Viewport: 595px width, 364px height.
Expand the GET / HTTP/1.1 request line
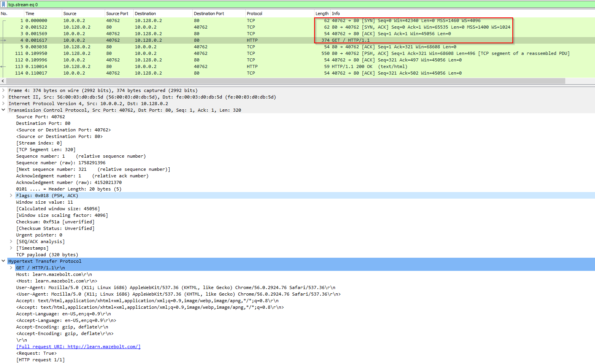point(11,268)
